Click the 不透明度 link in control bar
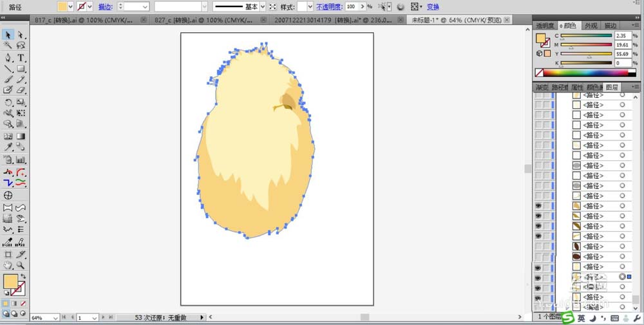Viewport: 644px width, 325px height. [x=329, y=7]
